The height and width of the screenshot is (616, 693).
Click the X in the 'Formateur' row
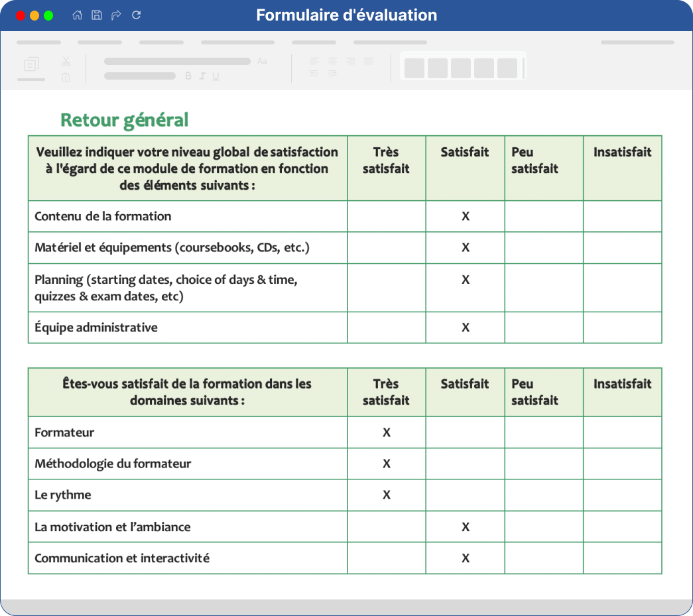tap(387, 432)
